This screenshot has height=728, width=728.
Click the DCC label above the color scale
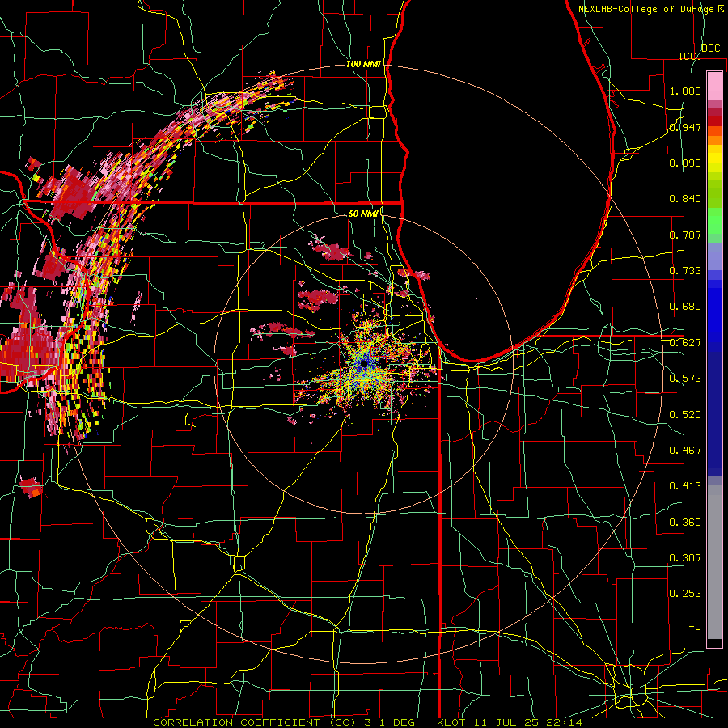coord(710,49)
